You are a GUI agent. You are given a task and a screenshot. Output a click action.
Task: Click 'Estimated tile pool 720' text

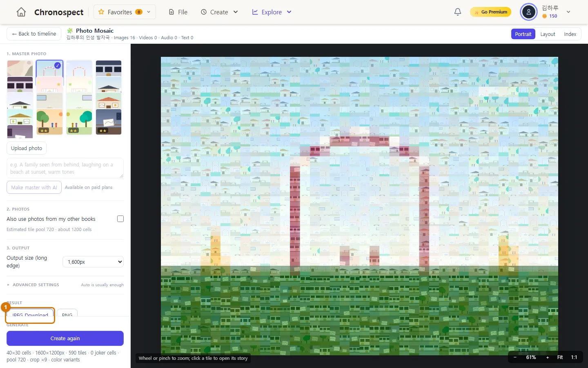(x=30, y=229)
